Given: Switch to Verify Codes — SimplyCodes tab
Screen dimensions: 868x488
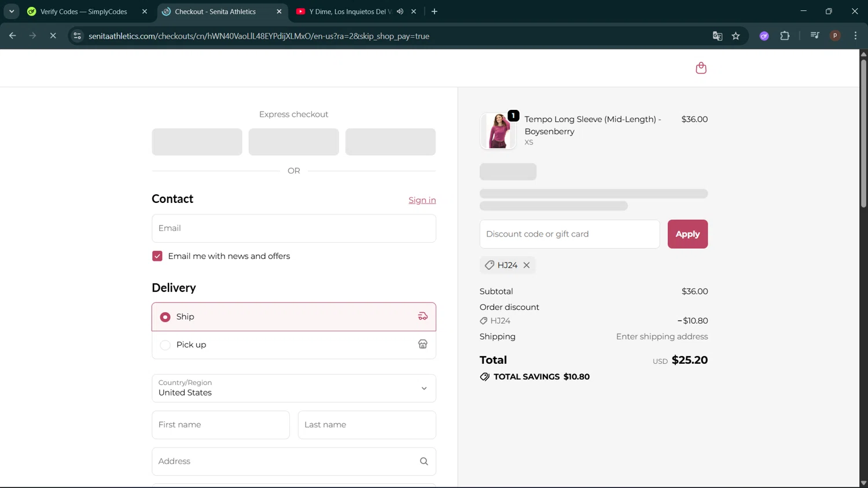Looking at the screenshot, I should [84, 12].
